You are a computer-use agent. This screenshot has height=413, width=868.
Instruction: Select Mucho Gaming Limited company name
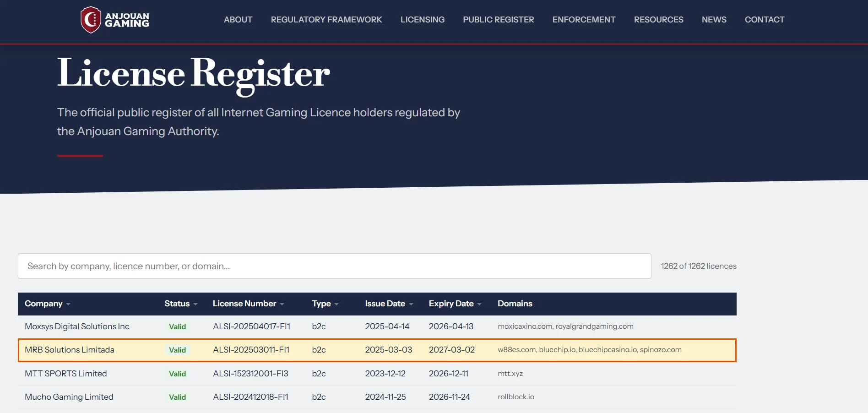[69, 397]
